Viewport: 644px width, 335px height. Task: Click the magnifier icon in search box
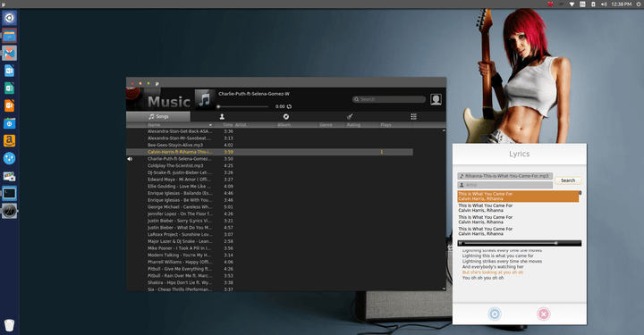(x=357, y=99)
